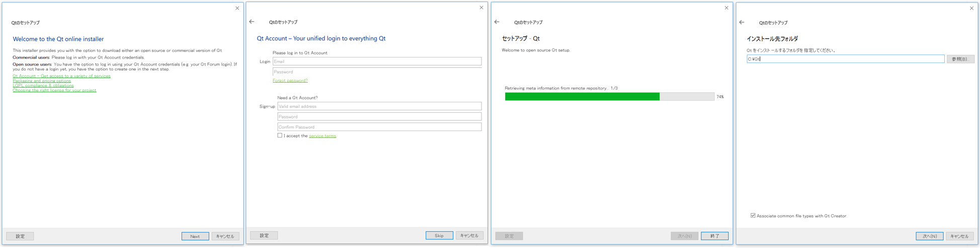Click キャンセル in the Qt Account window
Image resolution: width=980 pixels, height=248 pixels.
point(469,235)
